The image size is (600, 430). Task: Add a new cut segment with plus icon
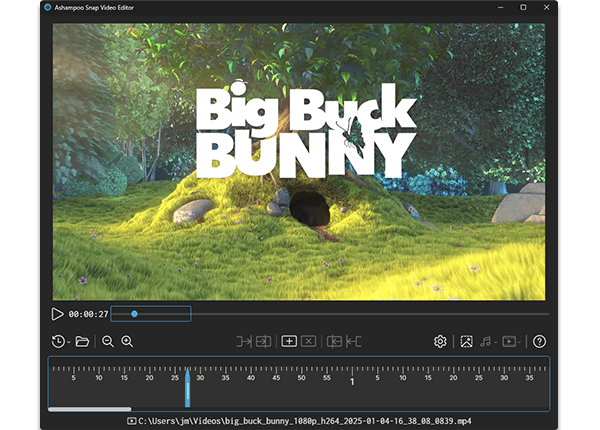pos(289,341)
